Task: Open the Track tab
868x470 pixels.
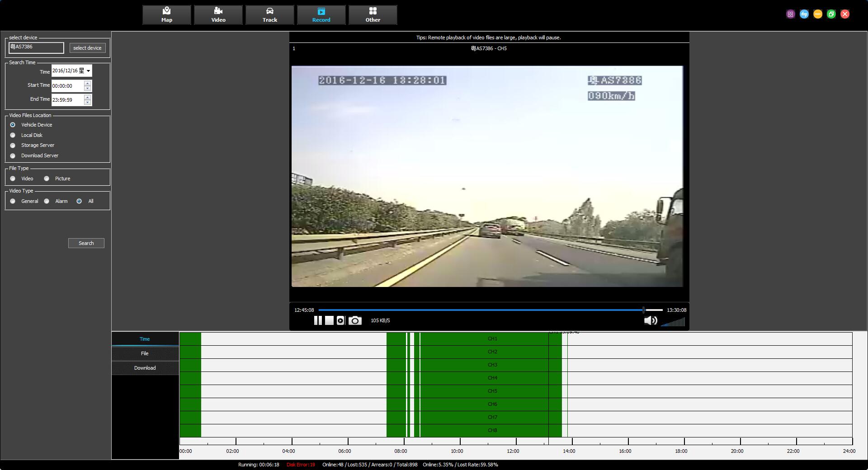Action: (x=270, y=15)
